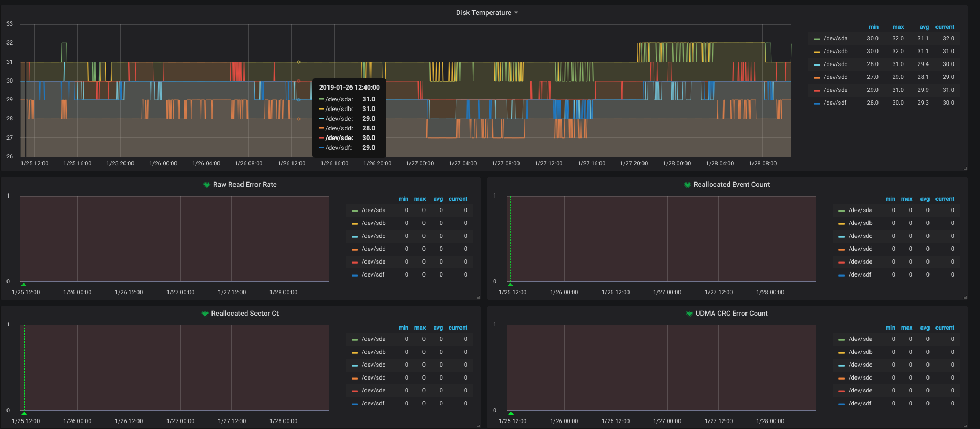Toggle /dev/sdc series in Raw Read Error Rate legend
Screen dimensions: 980x429
374,236
